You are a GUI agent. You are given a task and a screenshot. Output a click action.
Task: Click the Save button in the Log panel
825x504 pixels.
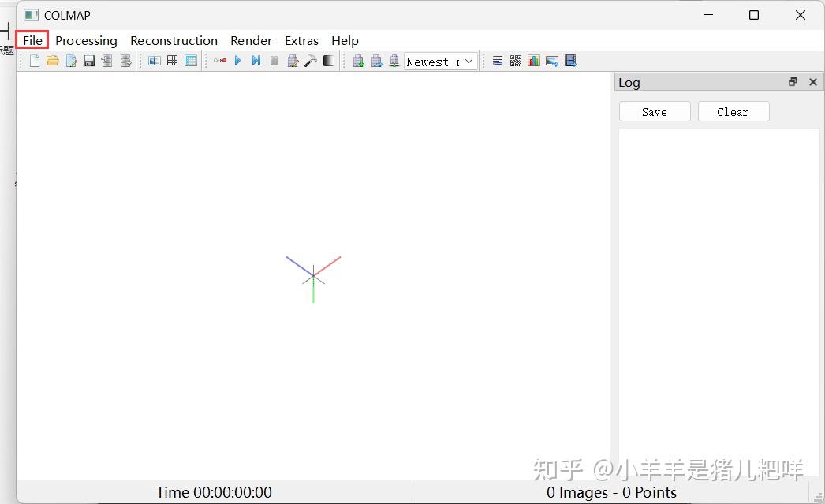tap(655, 111)
